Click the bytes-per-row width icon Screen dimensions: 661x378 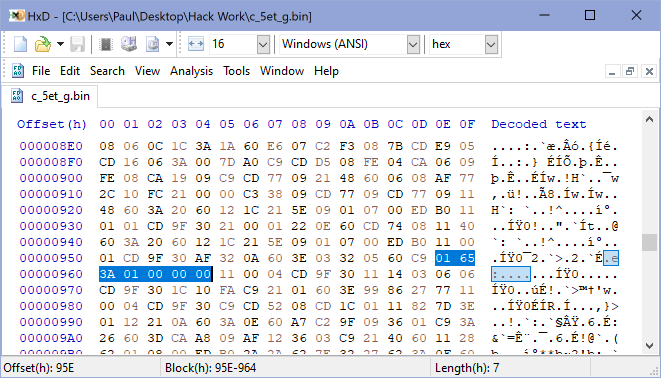coord(196,44)
